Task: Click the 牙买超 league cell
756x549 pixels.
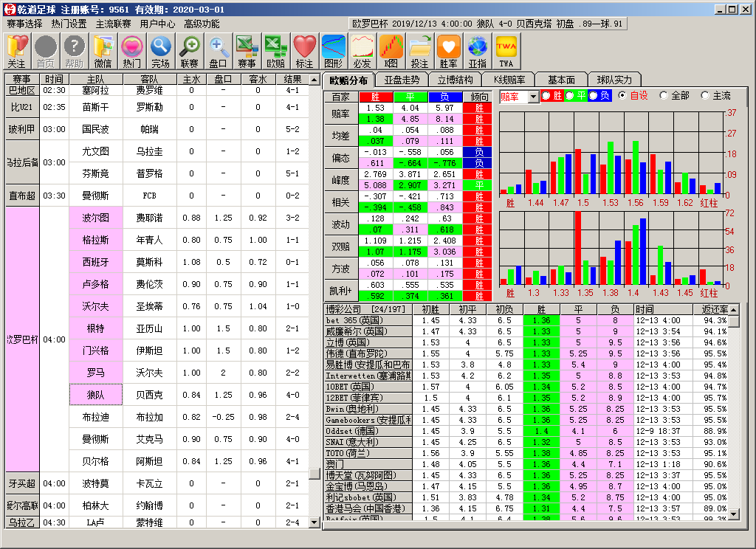Action: pos(22,483)
